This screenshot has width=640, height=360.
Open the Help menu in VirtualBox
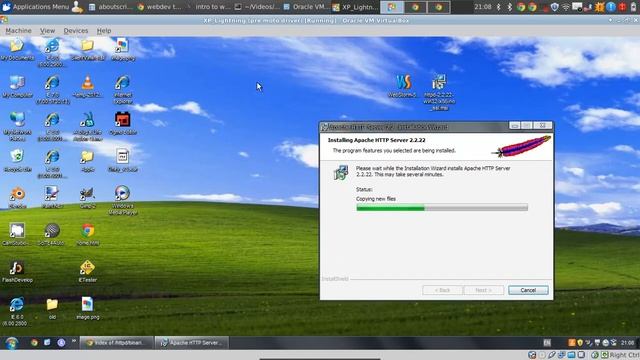pyautogui.click(x=104, y=31)
